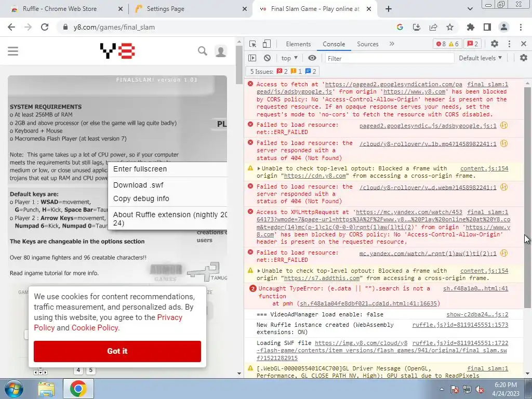This screenshot has height=399, width=532.
Task: Select the Console tab
Action: pyautogui.click(x=334, y=44)
